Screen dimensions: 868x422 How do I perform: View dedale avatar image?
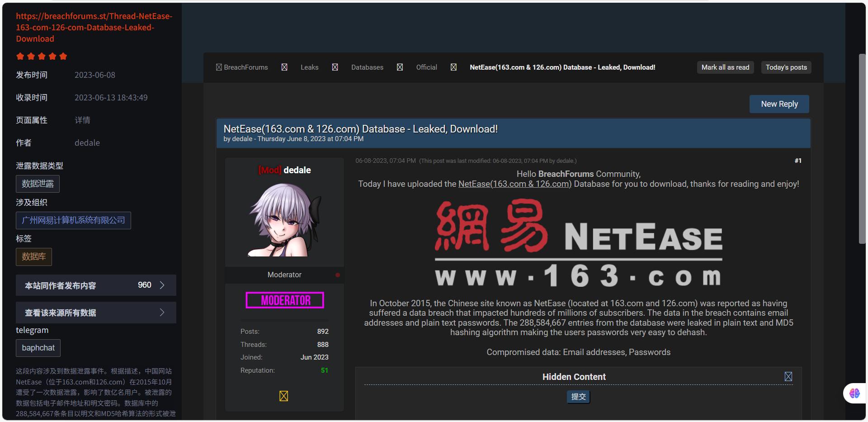(284, 219)
